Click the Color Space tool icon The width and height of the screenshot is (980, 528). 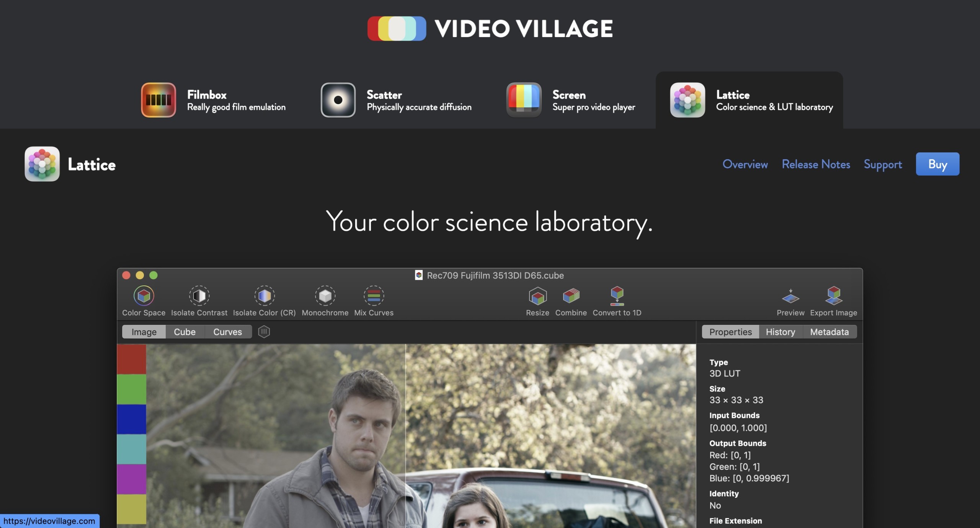click(144, 296)
